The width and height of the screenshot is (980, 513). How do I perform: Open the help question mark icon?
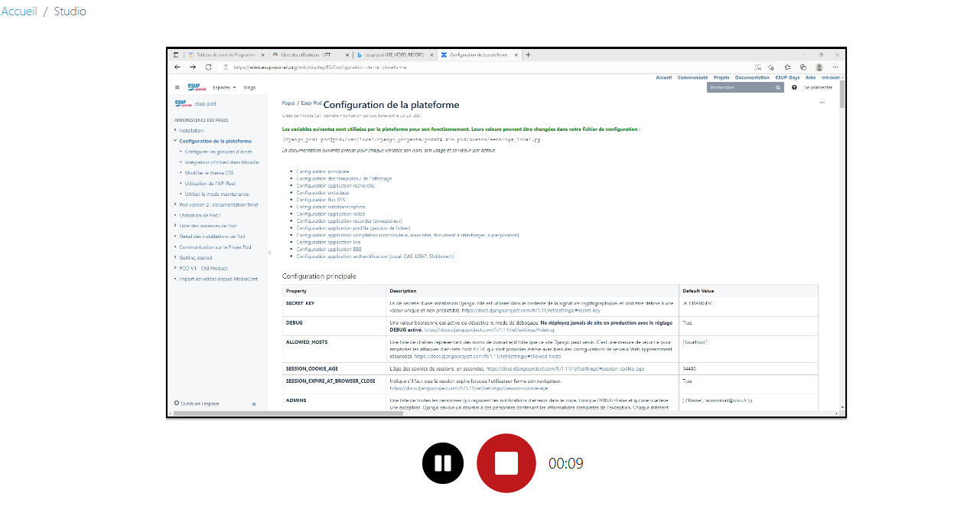794,87
